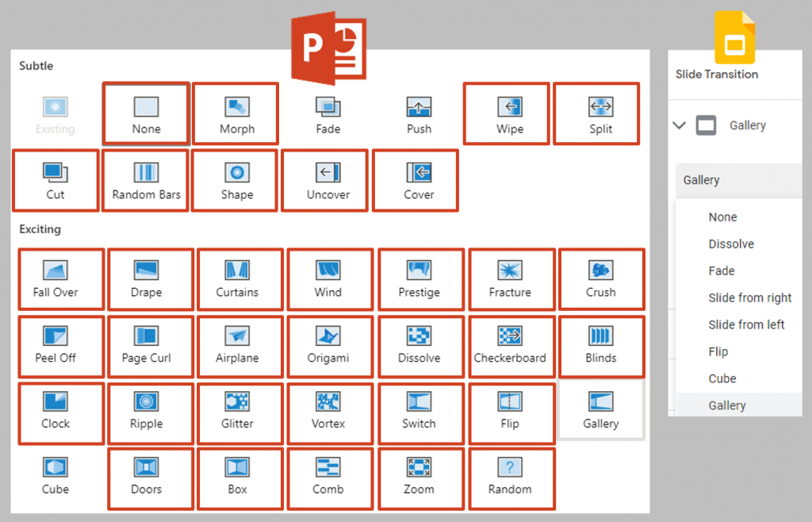Choose the Zoom transition
The height and width of the screenshot is (522, 812).
(x=420, y=479)
